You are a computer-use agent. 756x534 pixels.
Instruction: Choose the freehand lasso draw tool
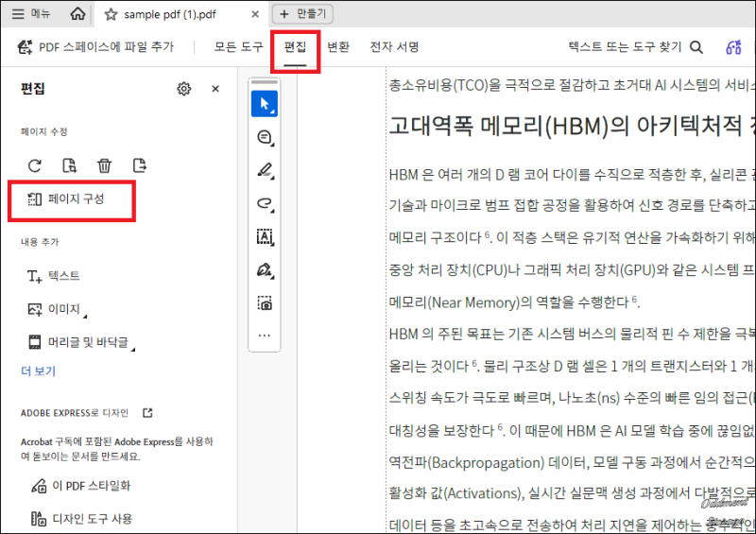[x=265, y=203]
